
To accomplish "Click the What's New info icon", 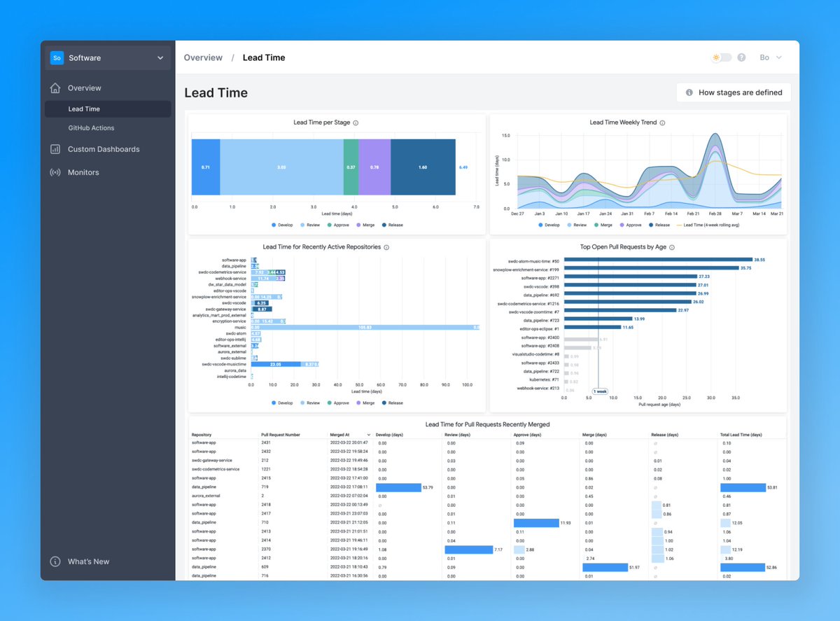I will click(x=55, y=561).
